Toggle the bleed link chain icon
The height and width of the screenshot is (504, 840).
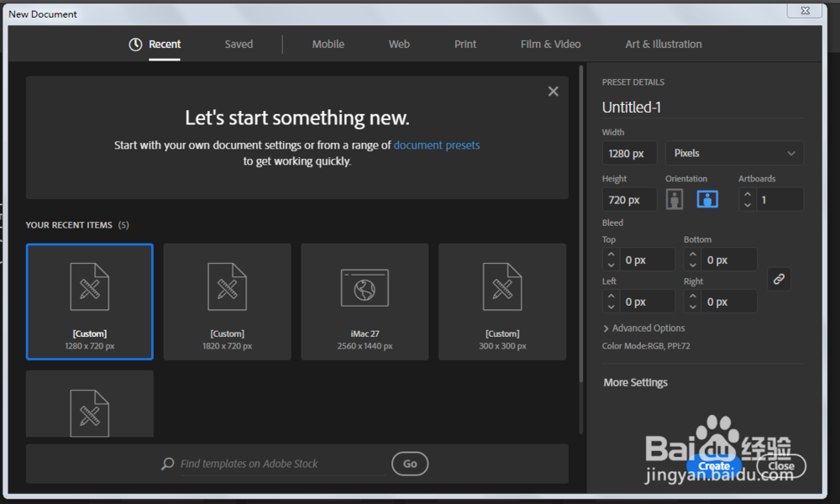tap(779, 279)
